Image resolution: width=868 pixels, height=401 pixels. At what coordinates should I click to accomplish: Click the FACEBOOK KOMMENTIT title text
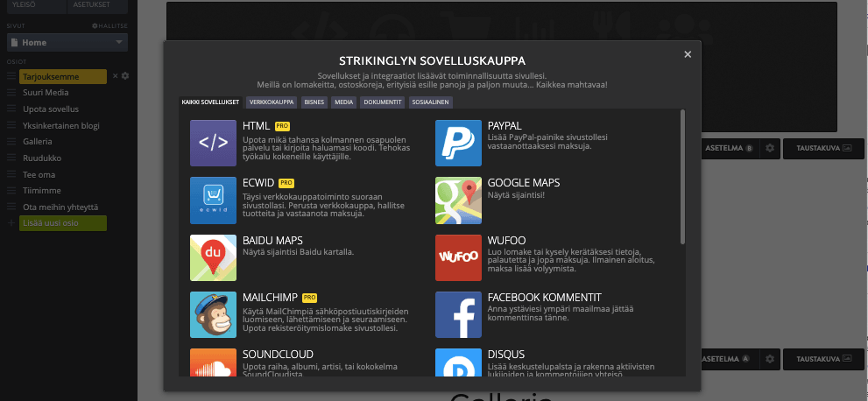click(545, 297)
